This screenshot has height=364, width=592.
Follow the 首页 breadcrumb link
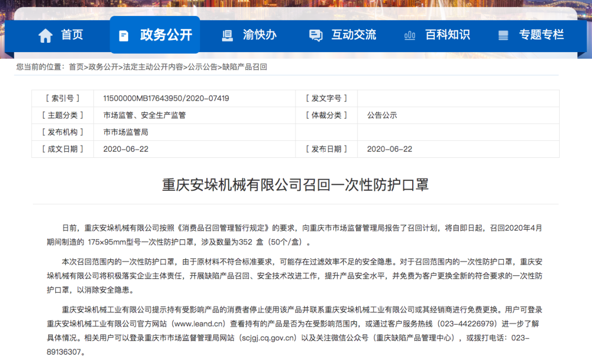click(76, 67)
